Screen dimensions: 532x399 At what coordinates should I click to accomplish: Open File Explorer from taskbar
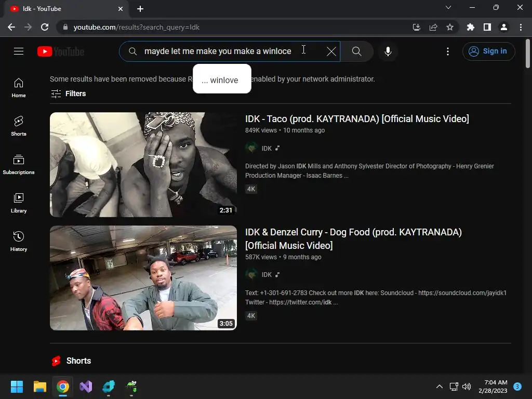coord(39,387)
